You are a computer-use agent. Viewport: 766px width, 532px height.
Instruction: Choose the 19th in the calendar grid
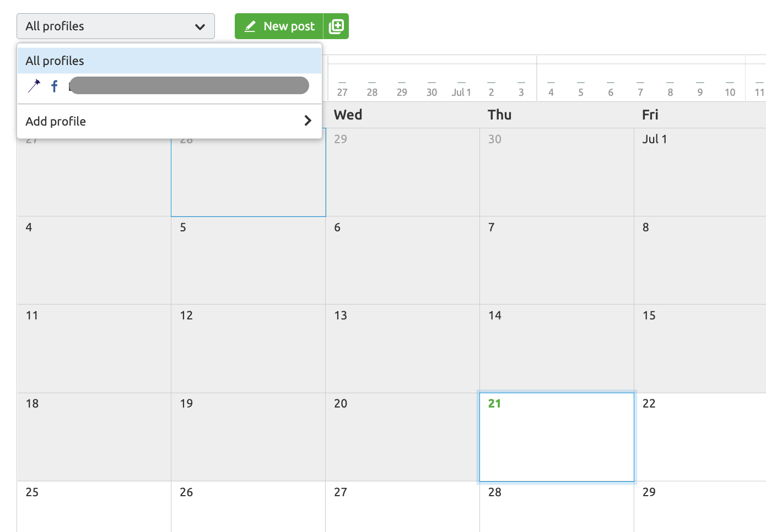coord(248,437)
